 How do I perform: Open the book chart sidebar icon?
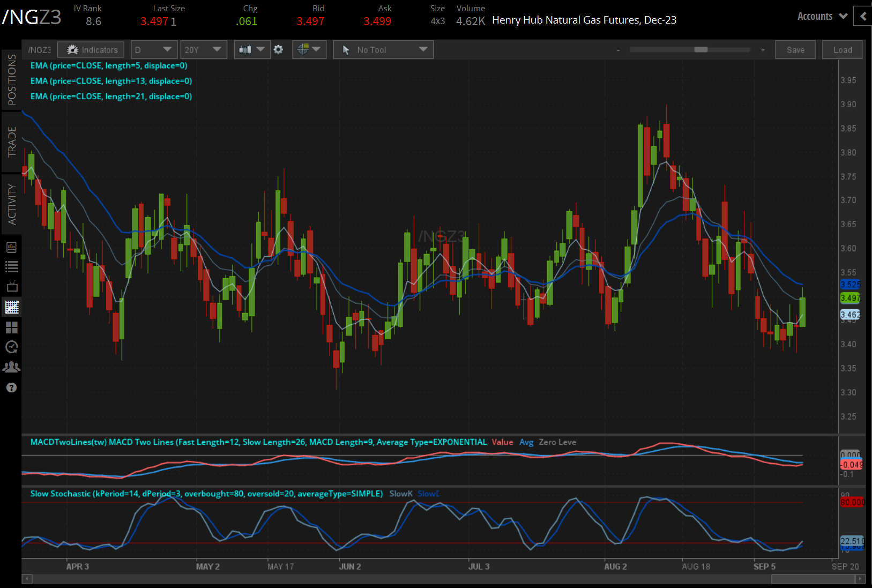point(11,247)
